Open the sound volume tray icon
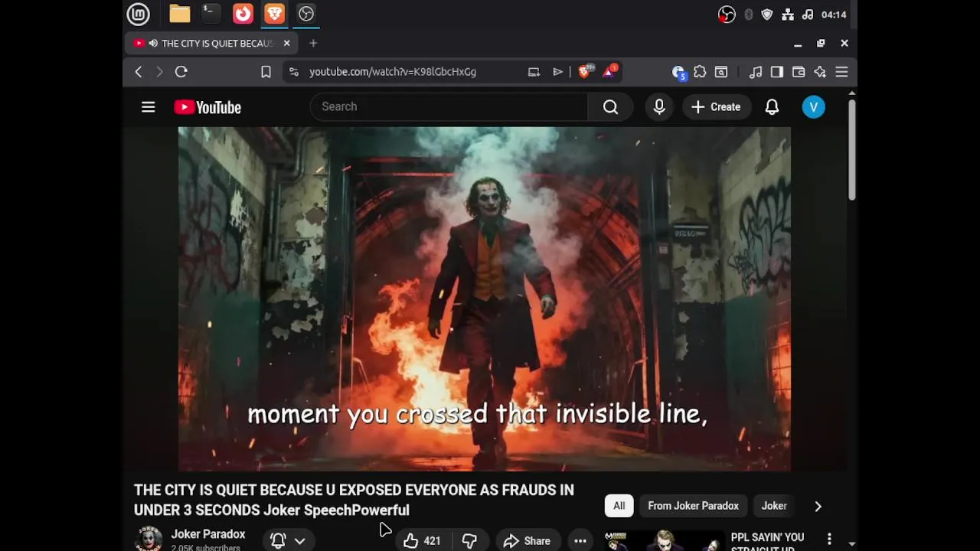Screen dimensions: 980x551 tap(808, 15)
